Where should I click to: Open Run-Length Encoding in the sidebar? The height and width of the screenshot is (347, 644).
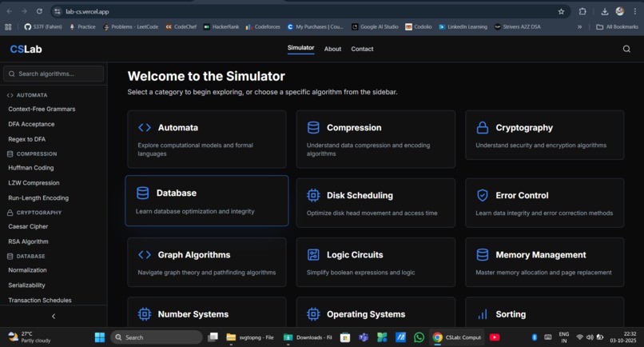coord(38,197)
